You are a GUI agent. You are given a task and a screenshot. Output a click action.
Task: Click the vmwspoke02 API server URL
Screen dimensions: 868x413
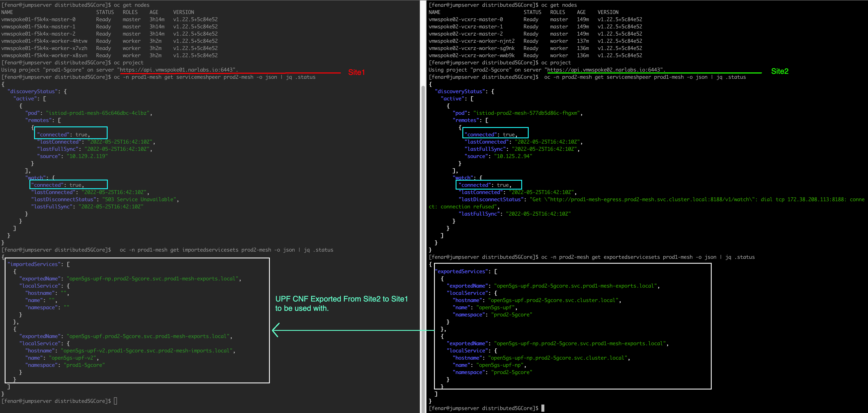click(604, 70)
